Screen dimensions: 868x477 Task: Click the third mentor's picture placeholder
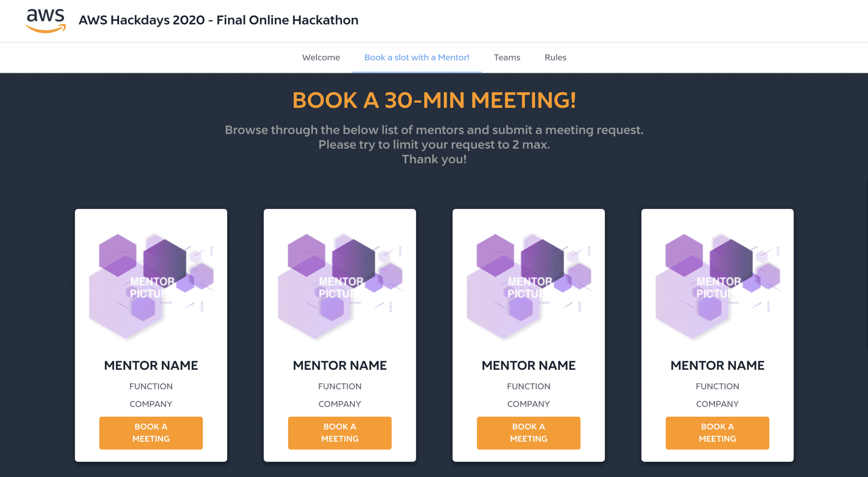pos(528,284)
